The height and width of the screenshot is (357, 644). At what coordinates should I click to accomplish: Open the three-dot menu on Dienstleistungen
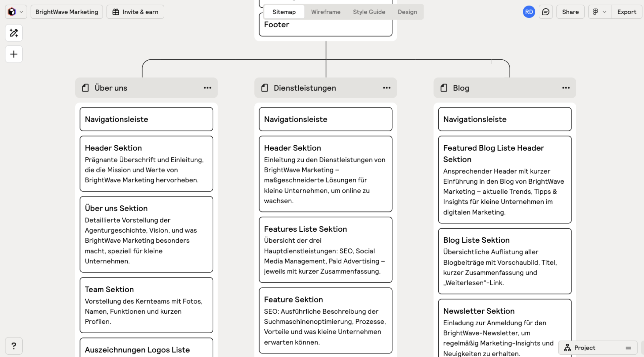[x=386, y=88]
